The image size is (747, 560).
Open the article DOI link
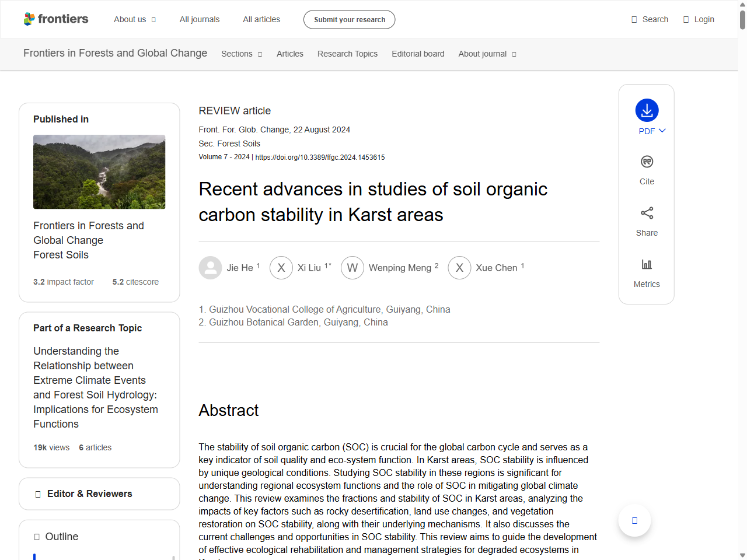[320, 157]
